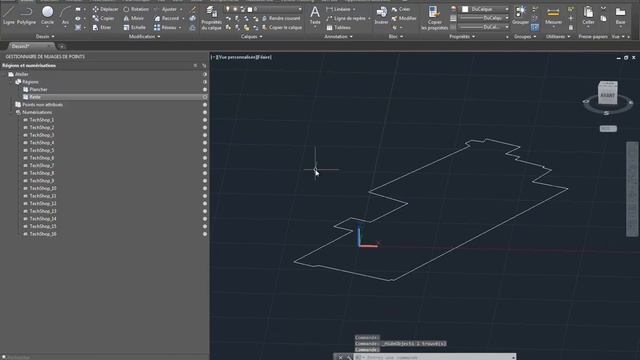Viewport: 640px width, 360px height.
Task: Select the Arc tool
Action: click(65, 16)
